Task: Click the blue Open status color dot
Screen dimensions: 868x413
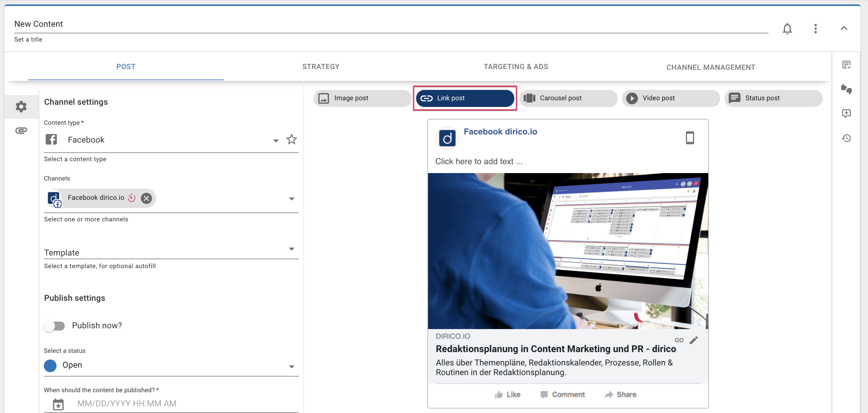Action: click(50, 365)
